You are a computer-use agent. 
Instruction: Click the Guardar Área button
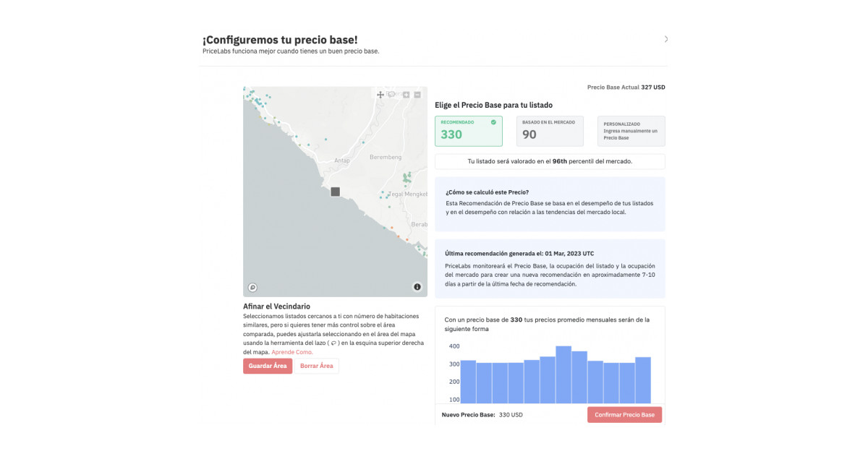(268, 366)
